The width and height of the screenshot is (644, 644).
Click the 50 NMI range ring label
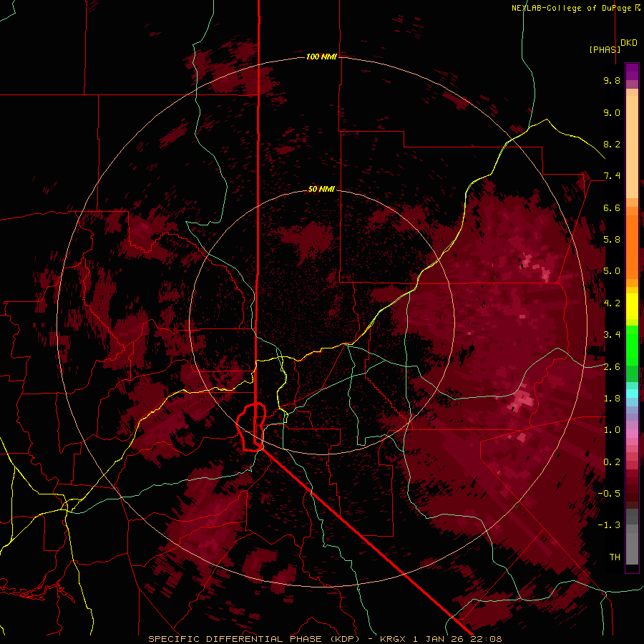click(321, 189)
